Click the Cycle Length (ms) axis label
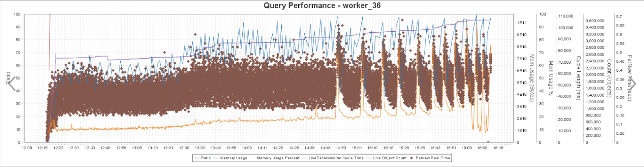Screen dimensions: 644x167 coord(578,78)
